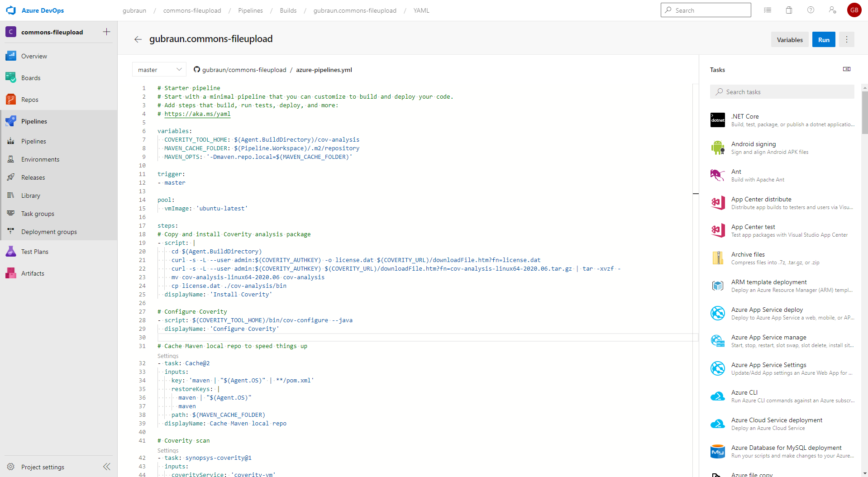Open Library under Pipelines
This screenshot has width=868, height=477.
[59, 196]
